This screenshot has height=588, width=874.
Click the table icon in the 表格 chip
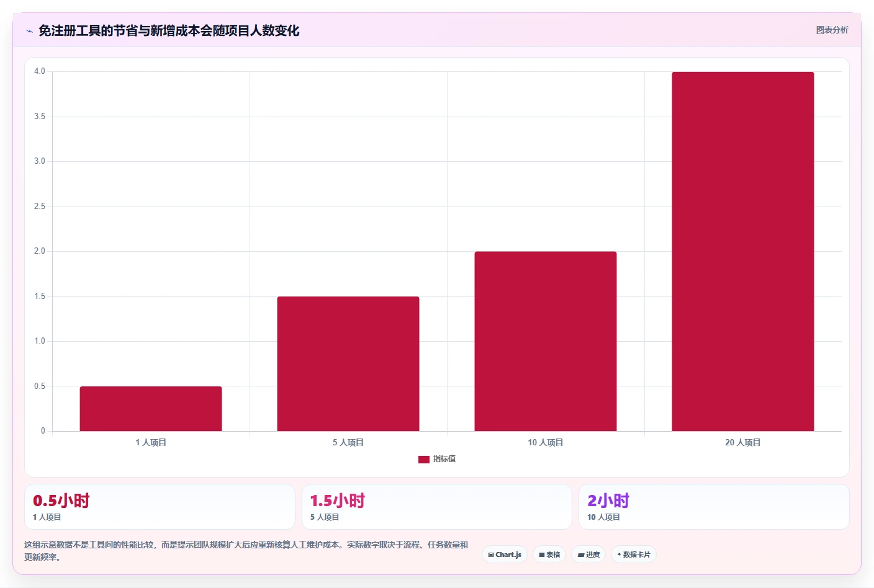(x=542, y=555)
